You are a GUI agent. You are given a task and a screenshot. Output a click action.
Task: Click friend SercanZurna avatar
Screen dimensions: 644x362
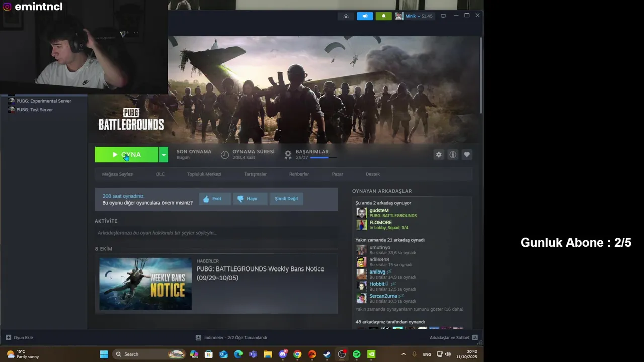tap(361, 298)
